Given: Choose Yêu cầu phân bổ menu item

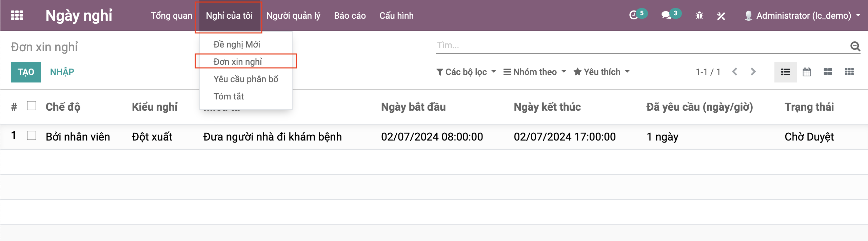Looking at the screenshot, I should pos(246,79).
